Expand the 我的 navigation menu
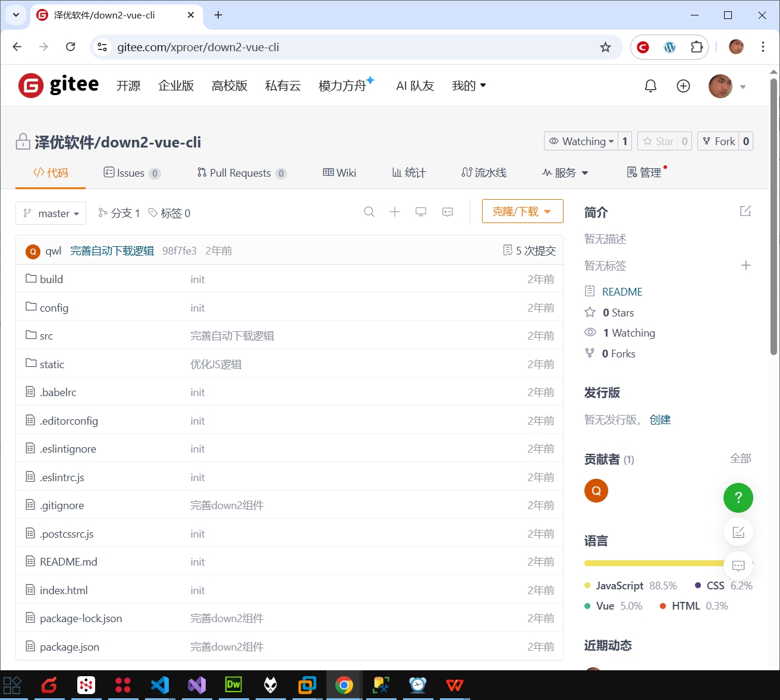This screenshot has height=700, width=780. point(468,86)
